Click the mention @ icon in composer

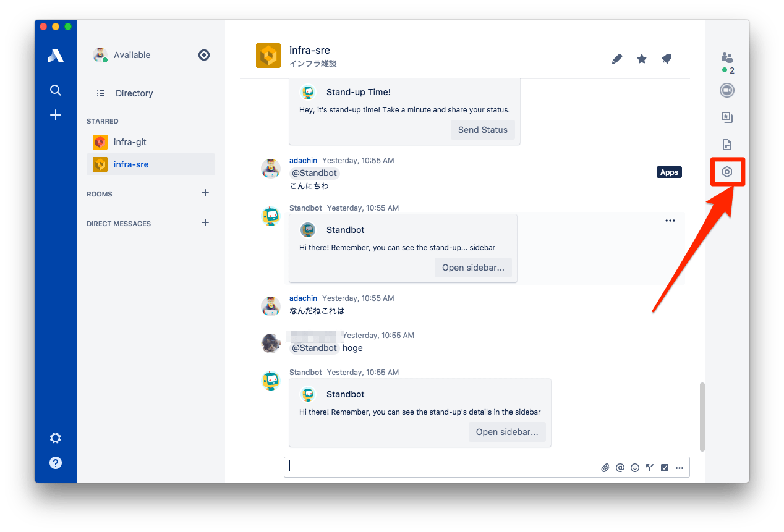tap(620, 468)
